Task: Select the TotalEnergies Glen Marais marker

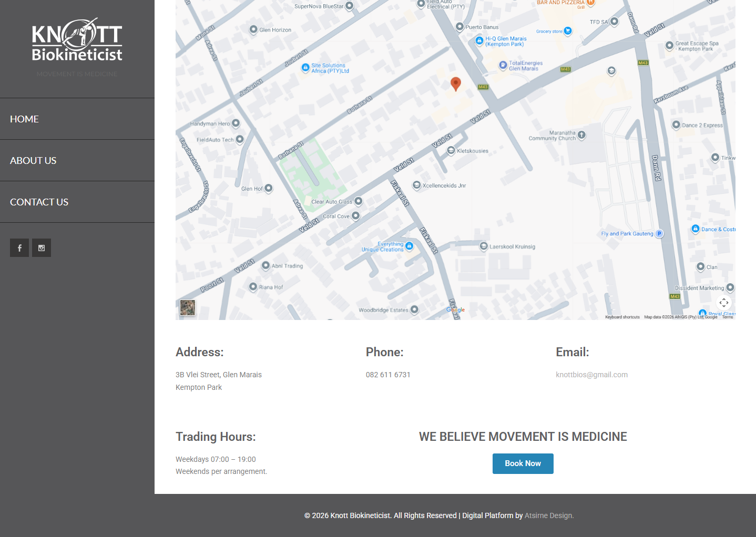Action: pyautogui.click(x=503, y=65)
